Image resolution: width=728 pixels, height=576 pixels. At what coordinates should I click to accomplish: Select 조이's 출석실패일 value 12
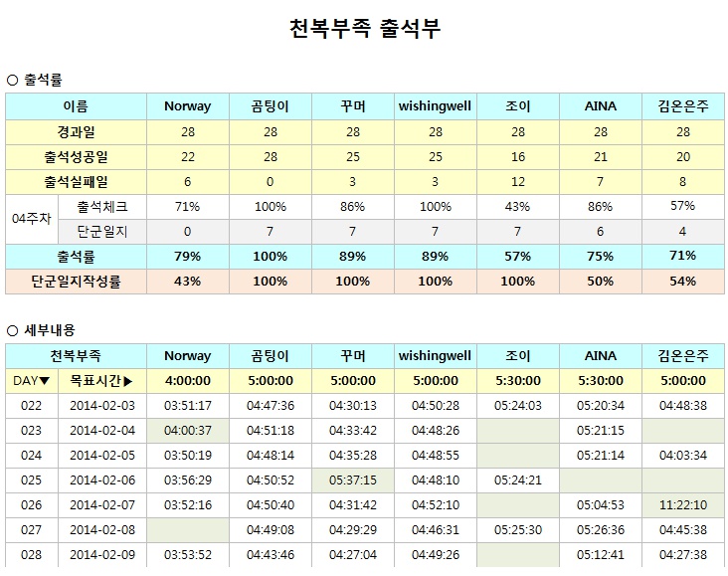pyautogui.click(x=518, y=182)
